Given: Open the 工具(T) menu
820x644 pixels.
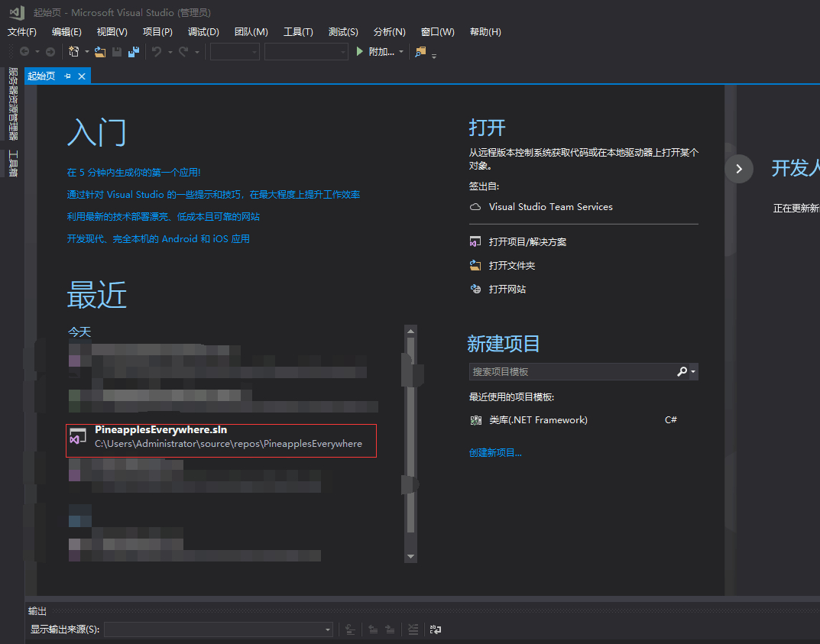Looking at the screenshot, I should 298,32.
